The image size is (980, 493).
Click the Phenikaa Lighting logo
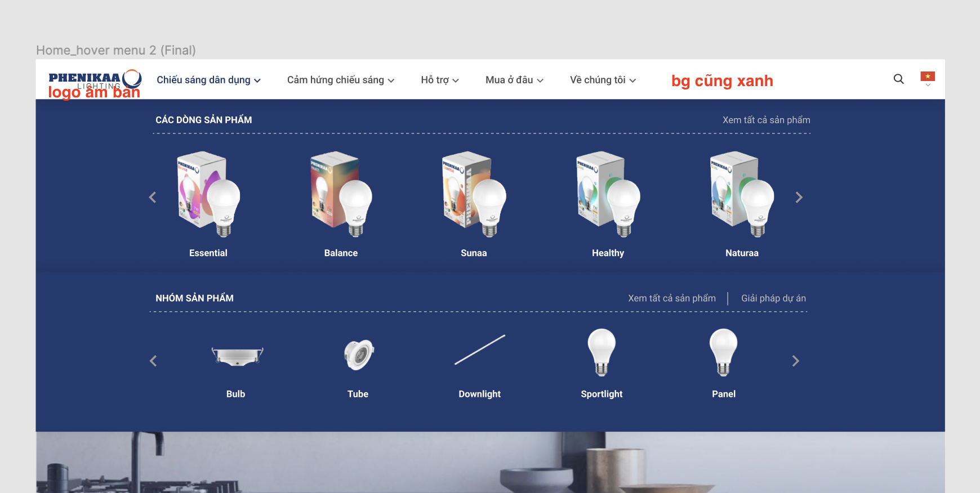[95, 79]
